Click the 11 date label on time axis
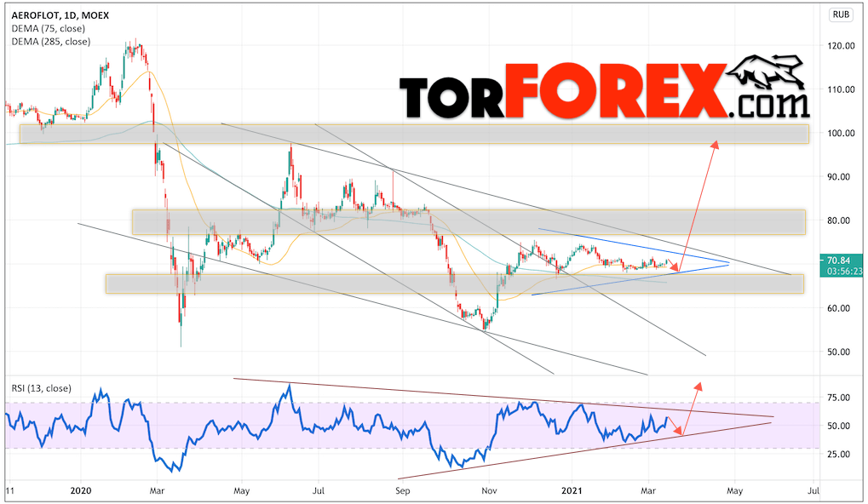Image resolution: width=868 pixels, height=504 pixels. pos(10,490)
